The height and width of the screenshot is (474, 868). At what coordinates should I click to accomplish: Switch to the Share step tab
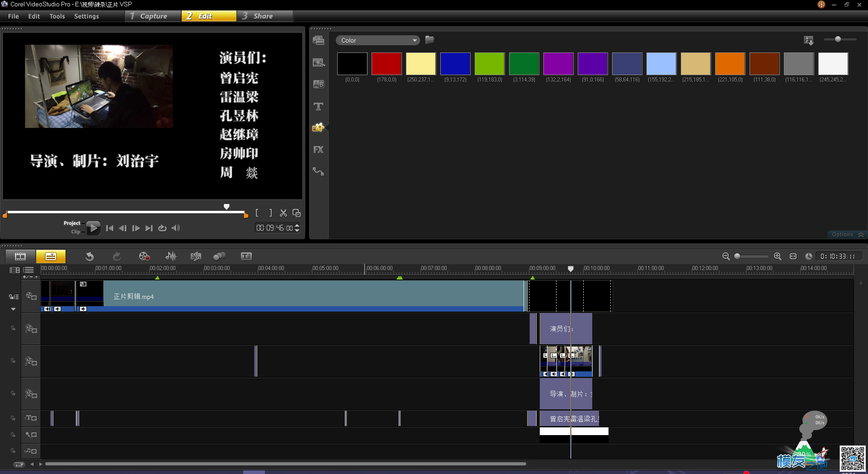click(x=265, y=16)
